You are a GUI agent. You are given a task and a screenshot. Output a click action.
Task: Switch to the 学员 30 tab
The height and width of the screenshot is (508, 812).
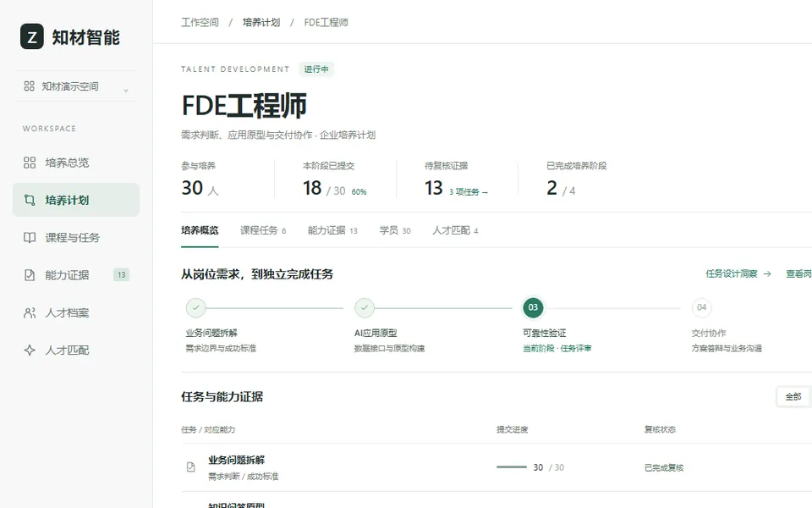395,230
